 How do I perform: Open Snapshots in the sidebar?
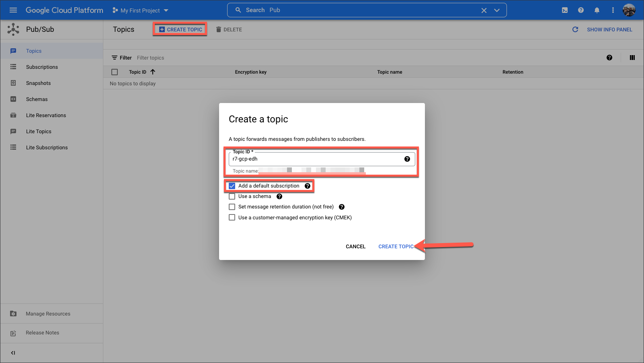(51, 83)
